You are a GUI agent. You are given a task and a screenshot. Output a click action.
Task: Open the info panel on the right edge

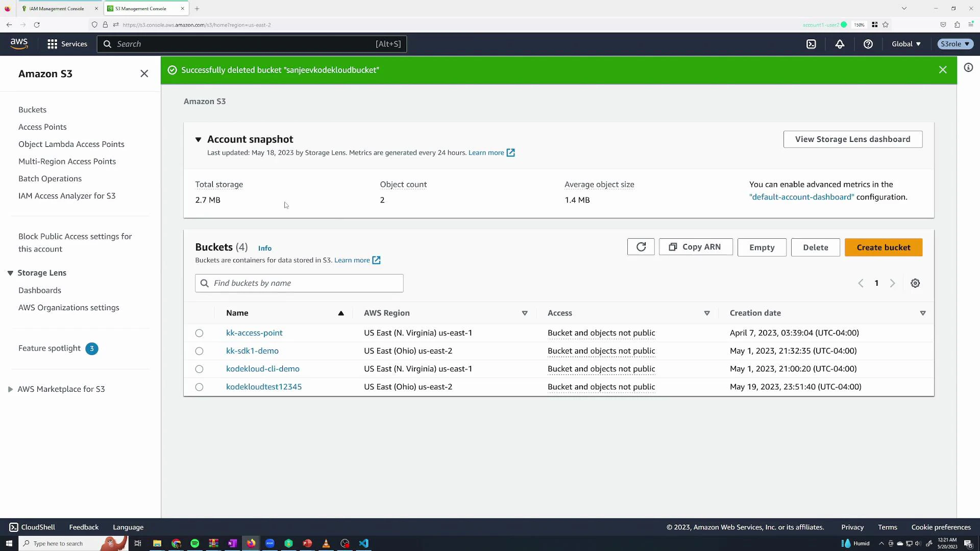(968, 67)
